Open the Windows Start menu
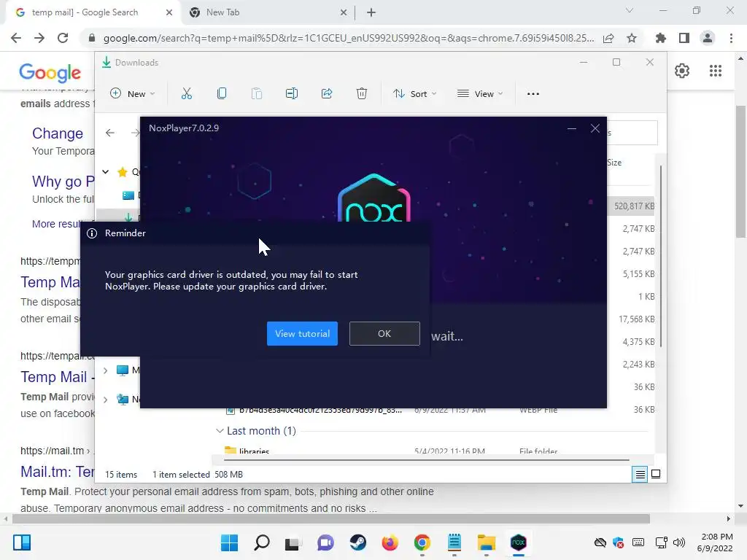Screen dimensions: 747x560 (229, 542)
